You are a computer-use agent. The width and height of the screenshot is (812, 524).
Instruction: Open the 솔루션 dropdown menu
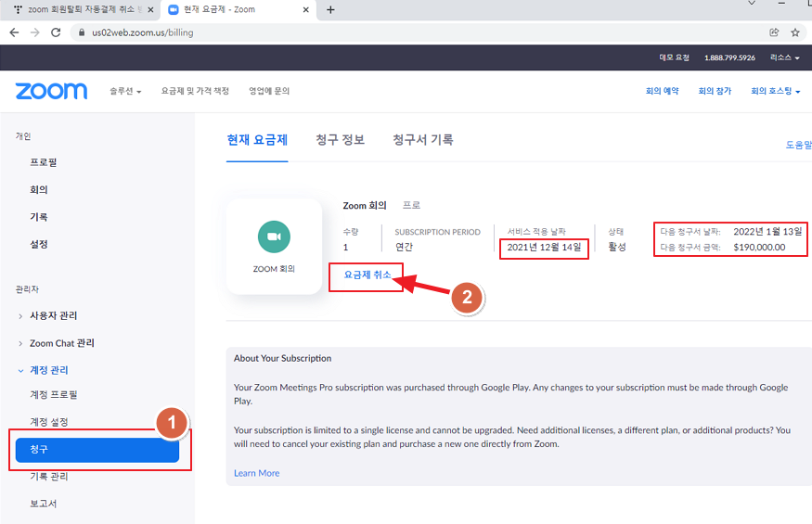point(125,91)
